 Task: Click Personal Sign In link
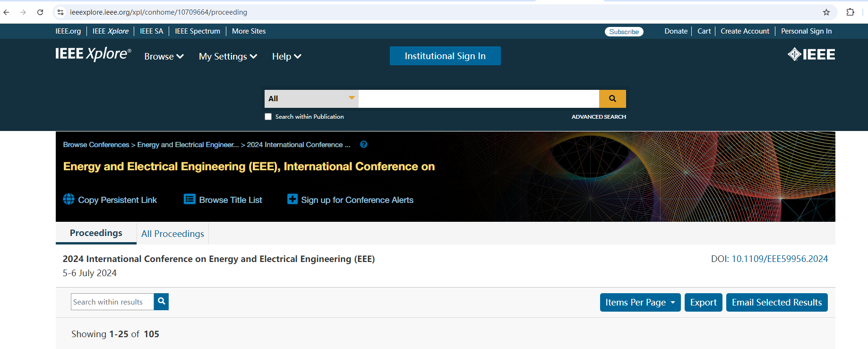pyautogui.click(x=807, y=31)
